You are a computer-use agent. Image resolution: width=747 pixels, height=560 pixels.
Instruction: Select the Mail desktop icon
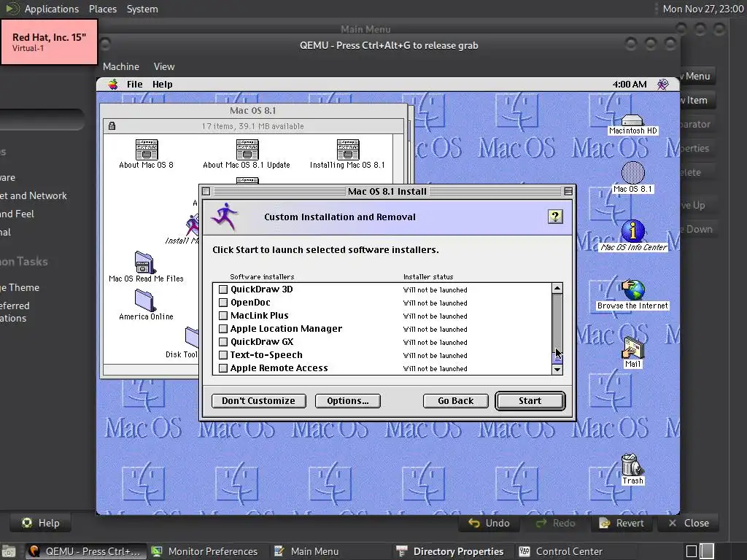point(632,348)
